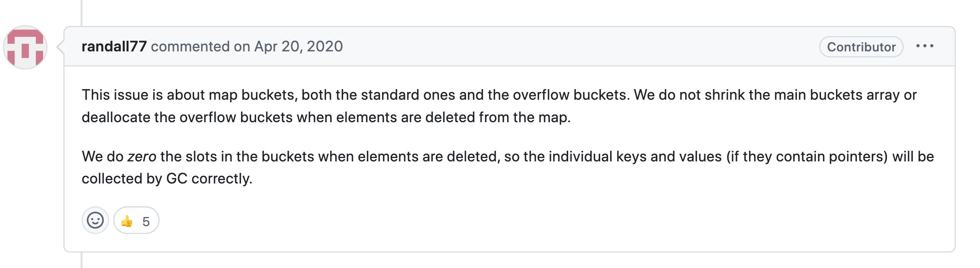The height and width of the screenshot is (268, 980).
Task: Open the three-dot comment options menu
Action: click(925, 46)
